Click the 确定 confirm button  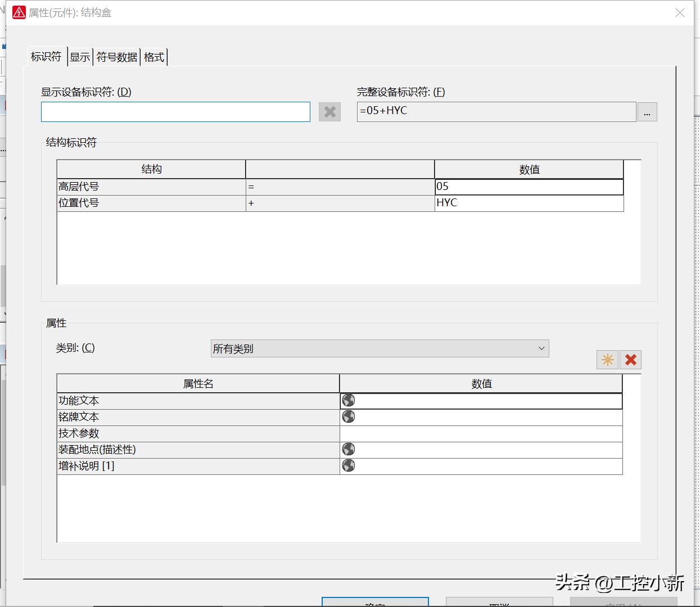374,603
